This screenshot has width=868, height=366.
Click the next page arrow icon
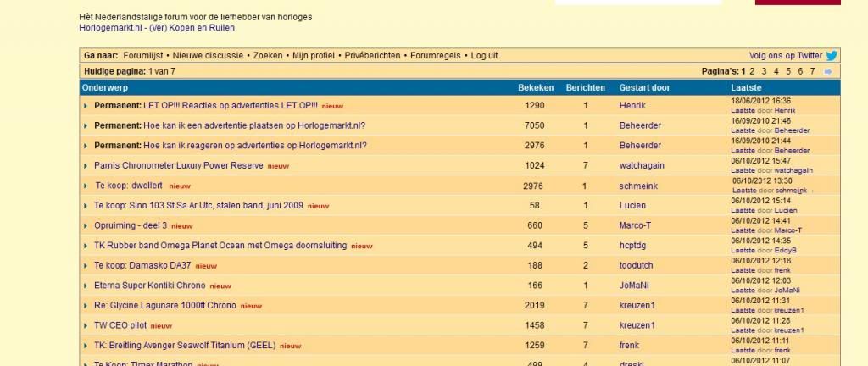(828, 72)
